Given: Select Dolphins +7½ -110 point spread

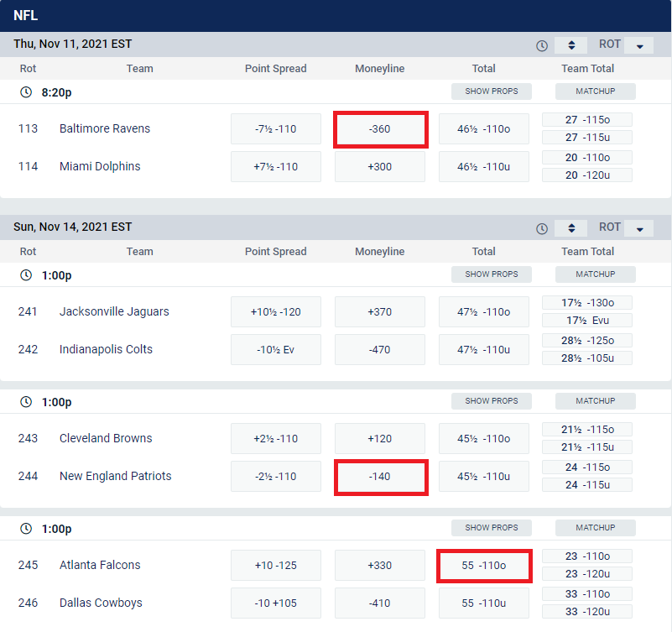Looking at the screenshot, I should (275, 167).
